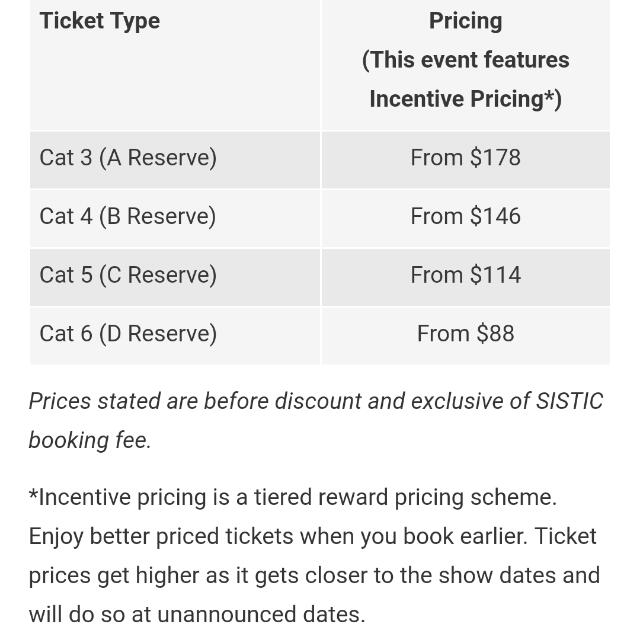Select the Cat 5 (C Reserve) row label
This screenshot has width=640, height=640.
(x=128, y=275)
